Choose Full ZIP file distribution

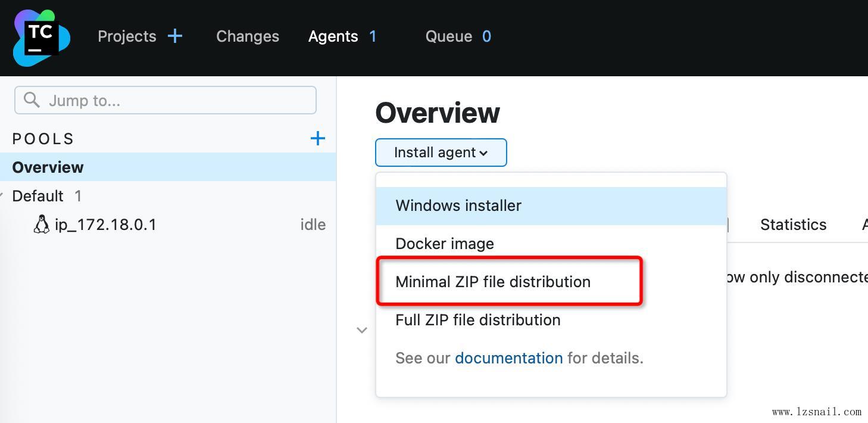551,320
